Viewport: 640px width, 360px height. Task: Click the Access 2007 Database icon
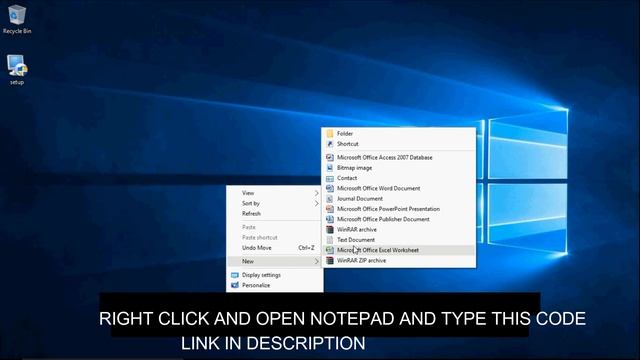330,157
